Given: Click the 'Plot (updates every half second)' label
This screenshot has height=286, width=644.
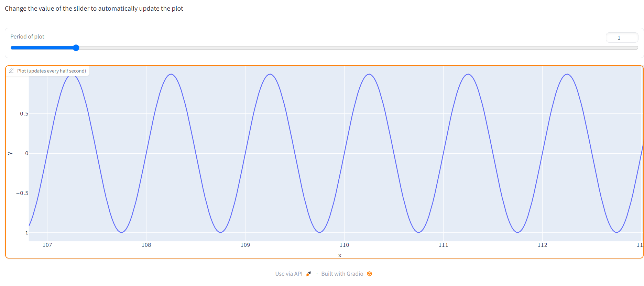Looking at the screenshot, I should 52,71.
